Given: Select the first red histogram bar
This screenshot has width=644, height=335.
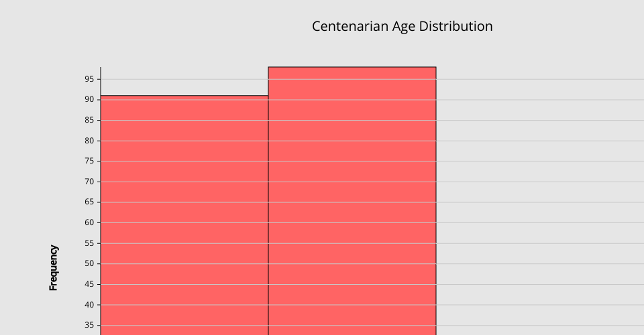Looking at the screenshot, I should (184, 214).
